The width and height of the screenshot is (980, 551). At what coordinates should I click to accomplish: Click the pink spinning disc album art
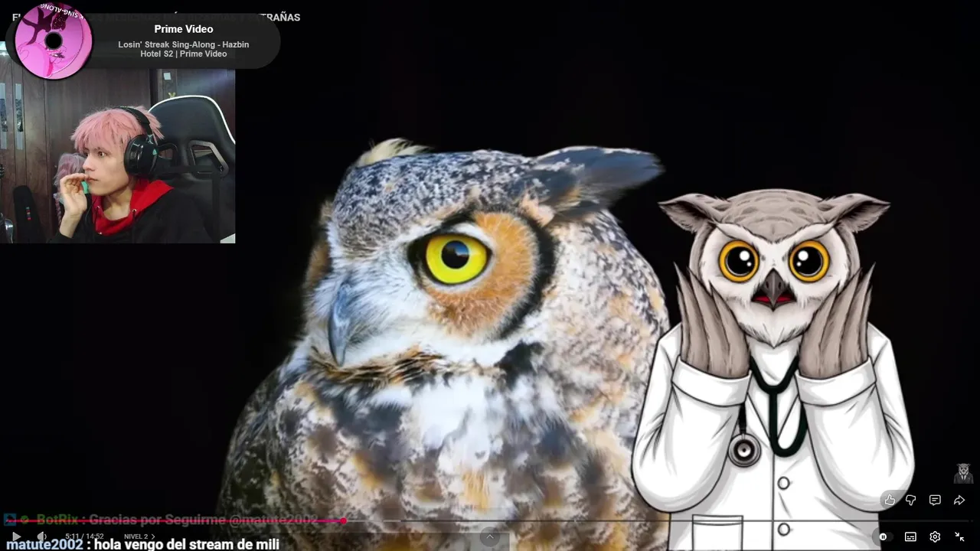pos(54,41)
